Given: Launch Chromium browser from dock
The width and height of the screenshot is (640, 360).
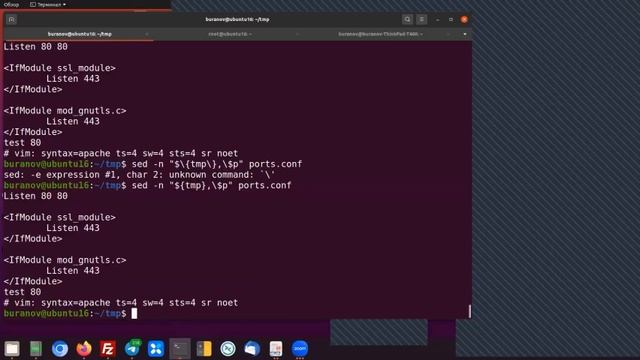Looking at the screenshot, I should coord(60,349).
